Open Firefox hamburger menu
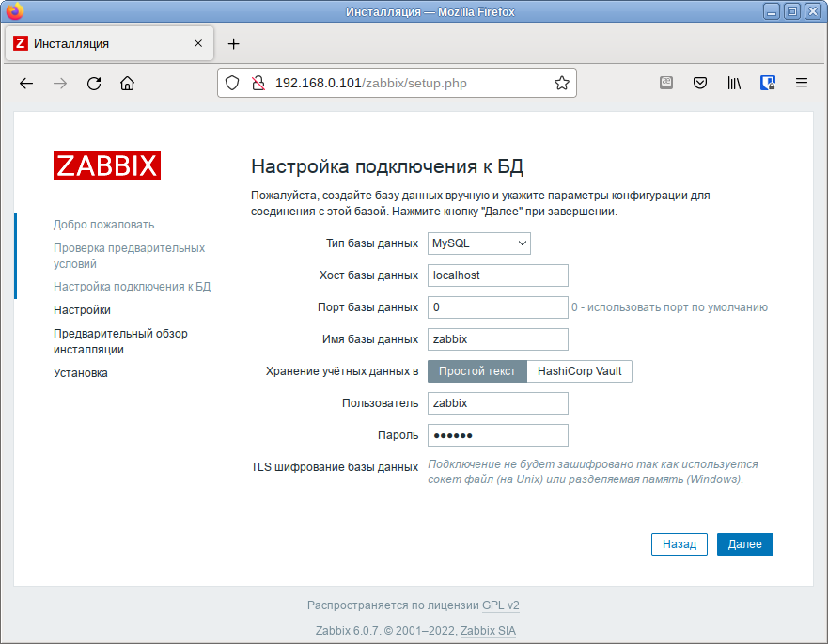Screen dimensions: 828x644 802,83
